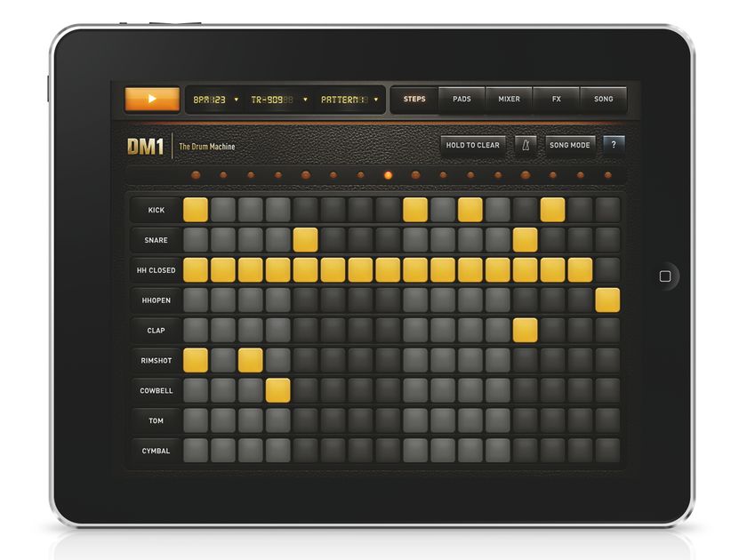
Task: Open the MIXER view
Action: pos(509,100)
